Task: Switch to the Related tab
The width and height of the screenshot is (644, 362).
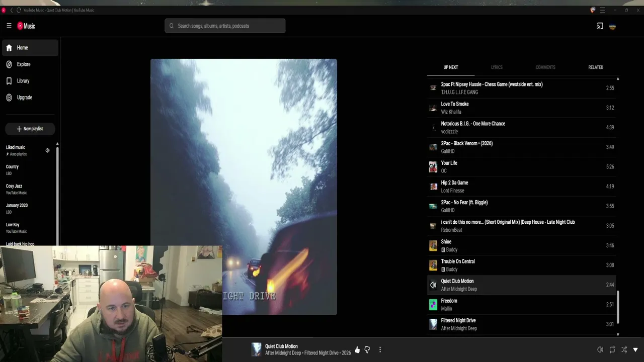Action: tap(596, 67)
